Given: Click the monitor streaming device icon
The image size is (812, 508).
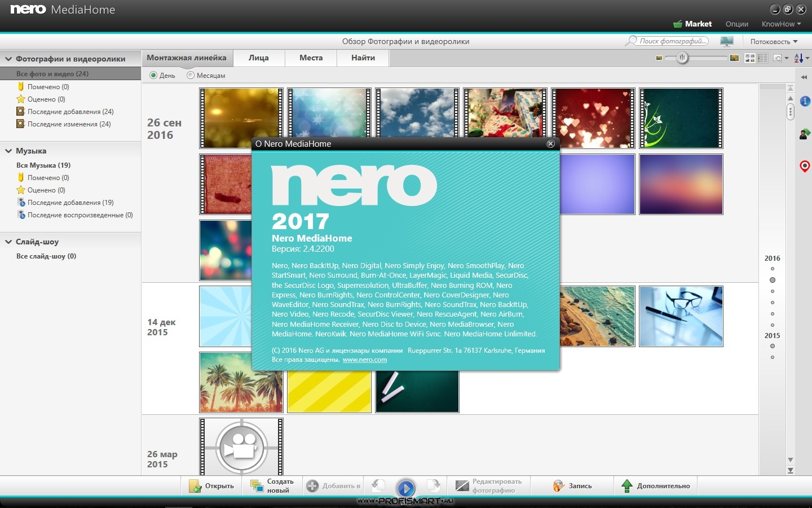Looking at the screenshot, I should coord(727,41).
